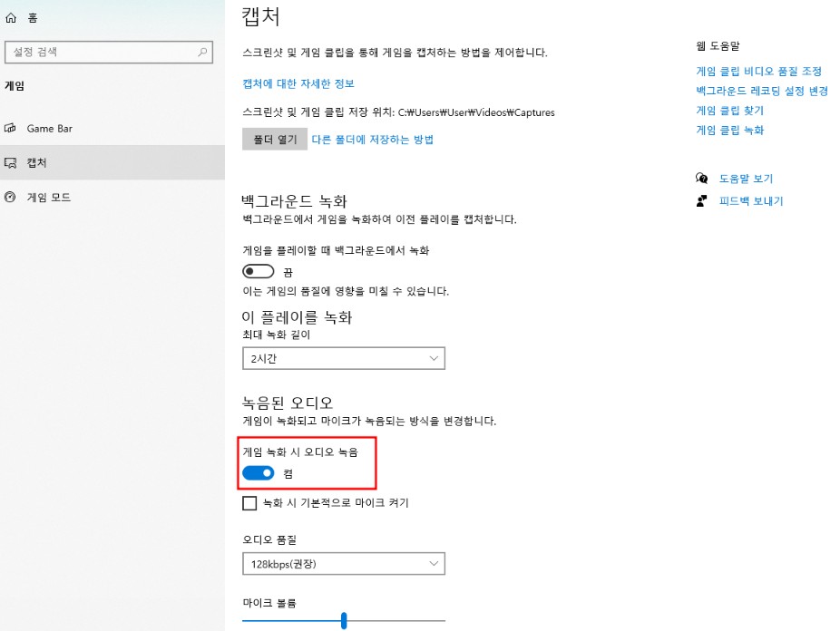Click the 폴더 열기 button

pyautogui.click(x=274, y=140)
